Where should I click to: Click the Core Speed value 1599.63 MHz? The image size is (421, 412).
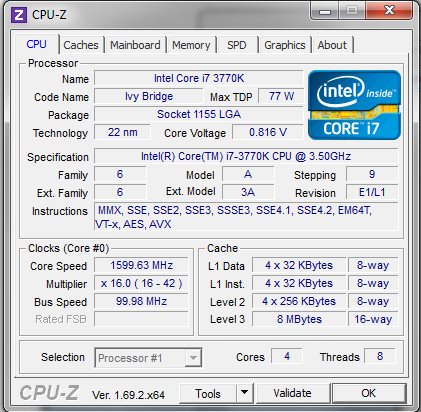(x=141, y=265)
